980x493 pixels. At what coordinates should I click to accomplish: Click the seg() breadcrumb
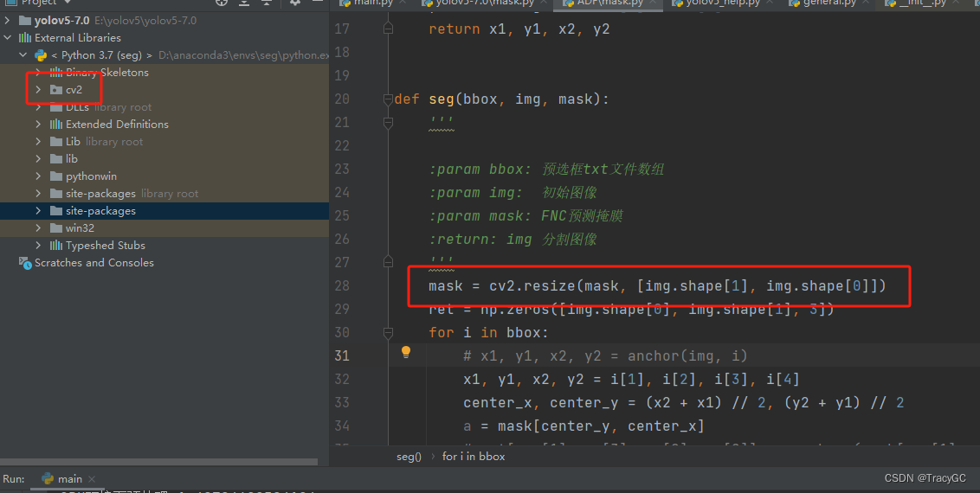click(x=409, y=457)
